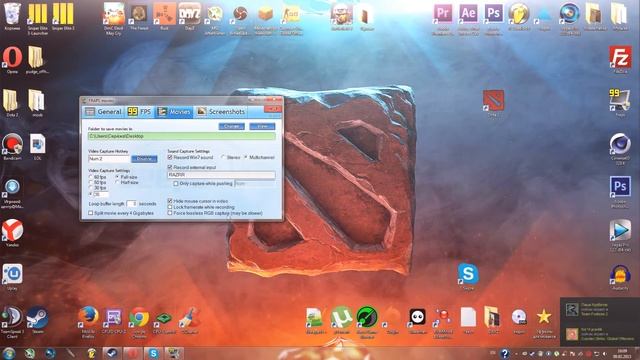
Task: Click the Disable hotkey button
Action: point(144,159)
